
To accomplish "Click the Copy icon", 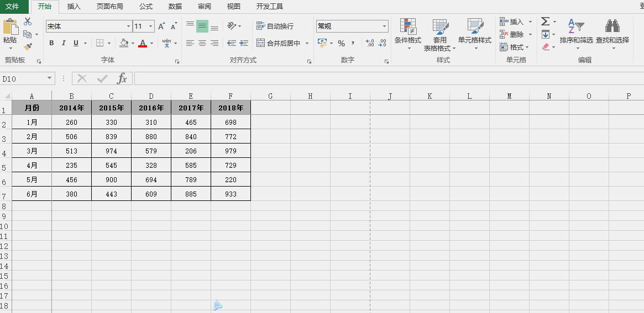I will click(x=28, y=34).
